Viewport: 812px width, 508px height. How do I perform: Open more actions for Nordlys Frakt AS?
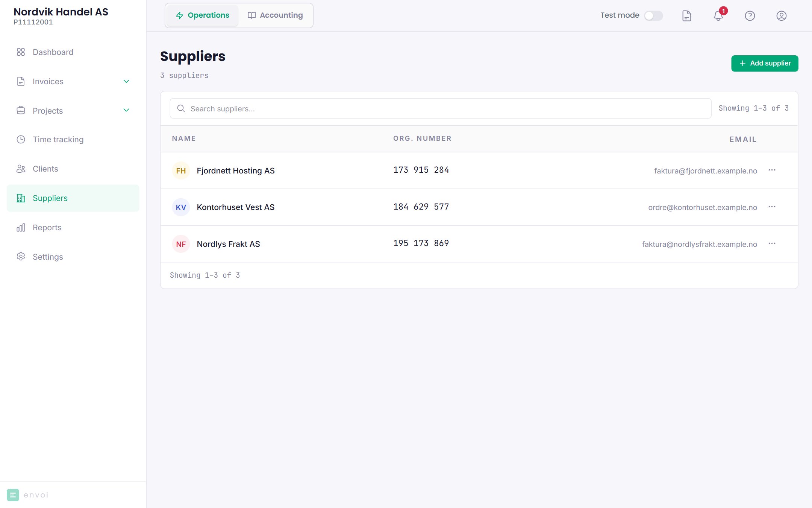772,243
